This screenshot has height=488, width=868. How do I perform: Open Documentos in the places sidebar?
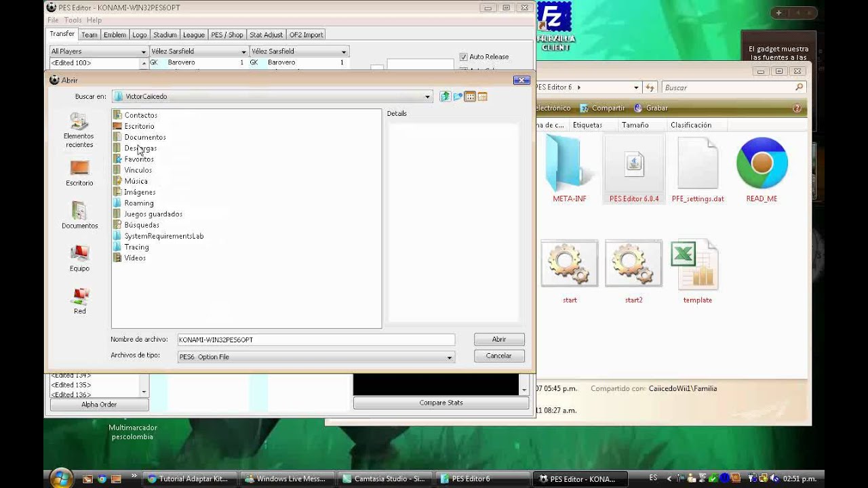click(79, 216)
